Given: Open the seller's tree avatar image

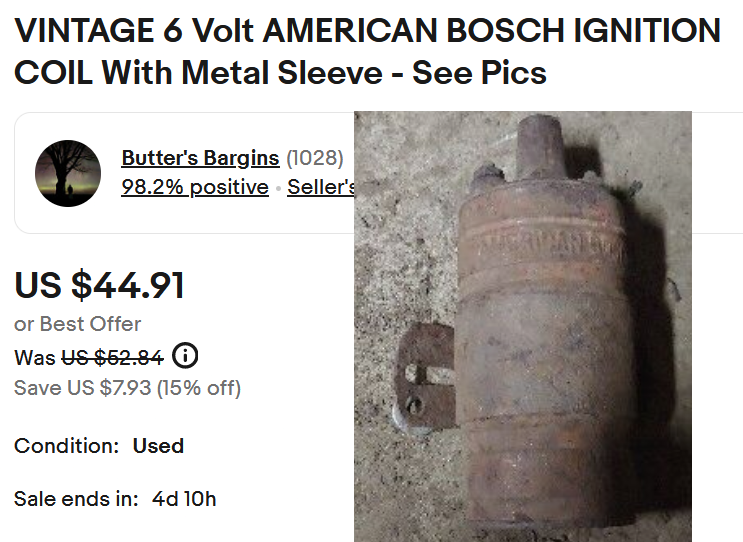Looking at the screenshot, I should (x=68, y=173).
